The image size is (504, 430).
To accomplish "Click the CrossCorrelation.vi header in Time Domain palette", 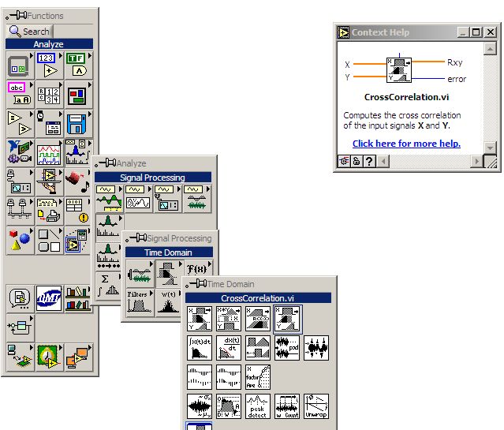I will coord(258,297).
